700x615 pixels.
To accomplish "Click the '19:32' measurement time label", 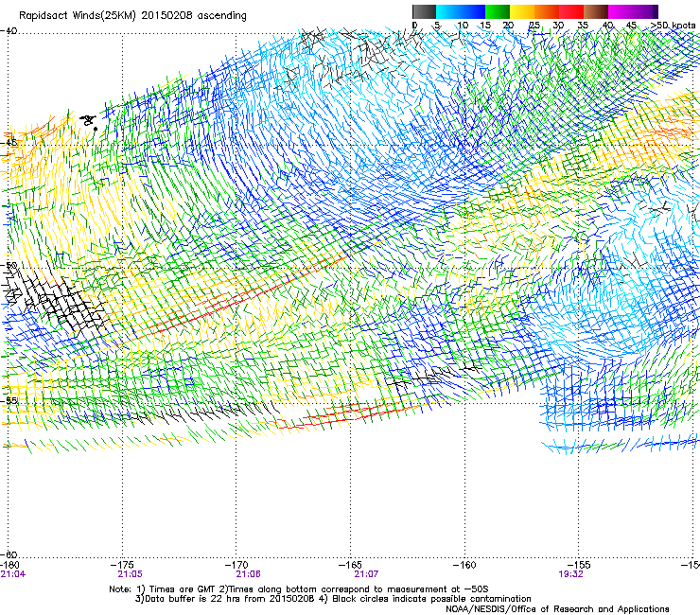I will [x=570, y=574].
